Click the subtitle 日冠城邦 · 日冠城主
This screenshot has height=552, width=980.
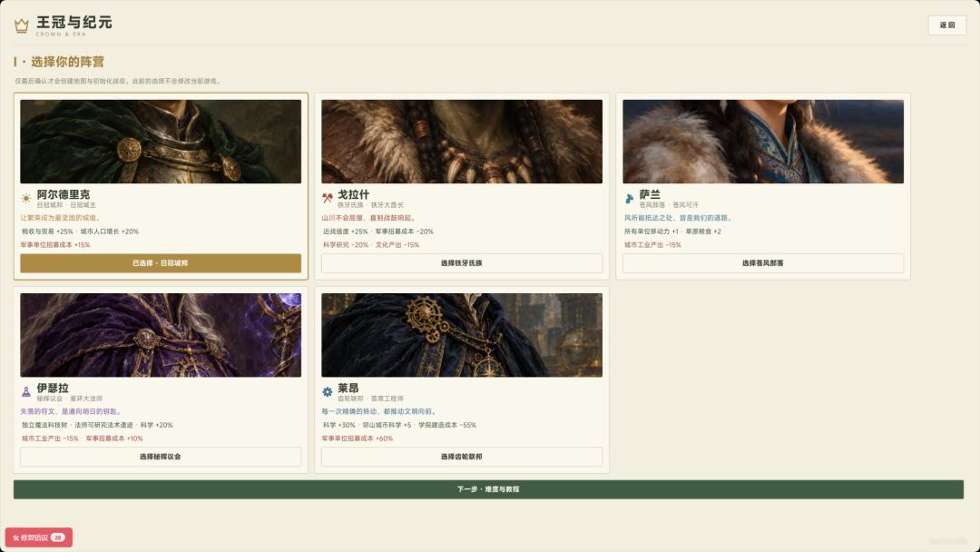66,205
